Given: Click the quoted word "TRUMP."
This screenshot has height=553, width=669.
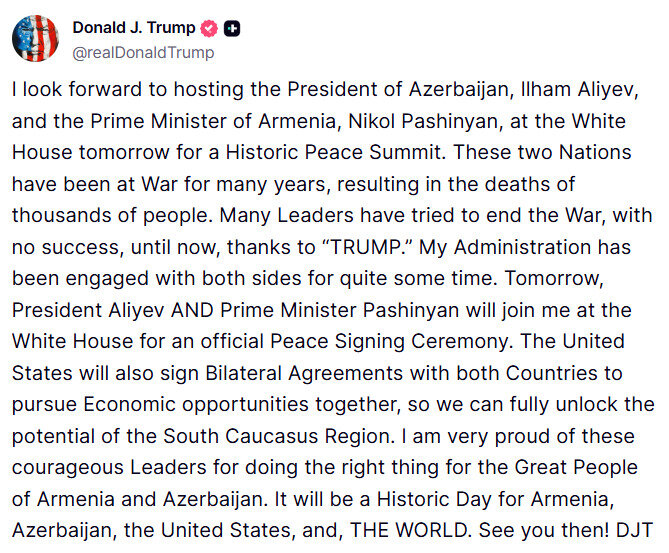Looking at the screenshot, I should point(366,247).
